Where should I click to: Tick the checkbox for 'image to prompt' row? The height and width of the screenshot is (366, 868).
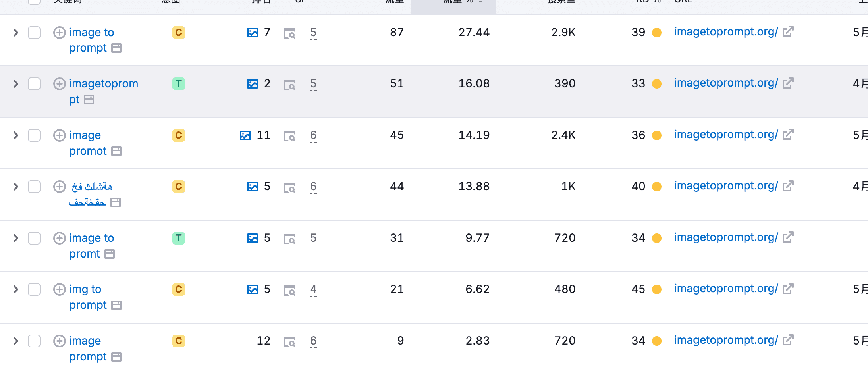(x=34, y=33)
